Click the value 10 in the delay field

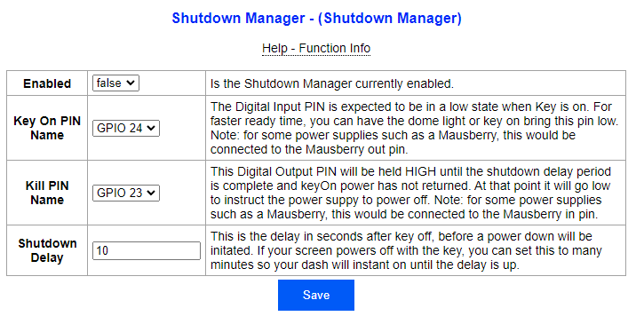pos(102,250)
